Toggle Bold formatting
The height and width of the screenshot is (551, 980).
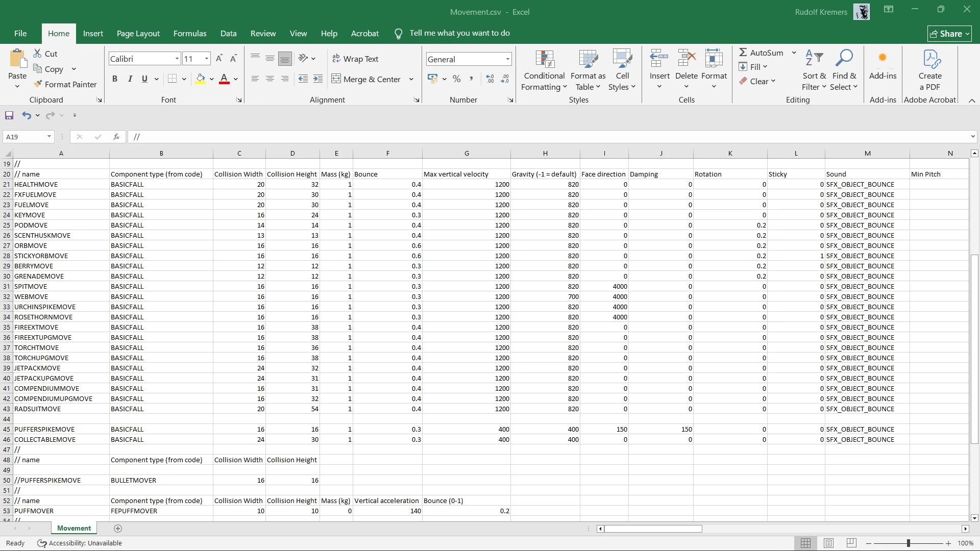[x=115, y=79]
